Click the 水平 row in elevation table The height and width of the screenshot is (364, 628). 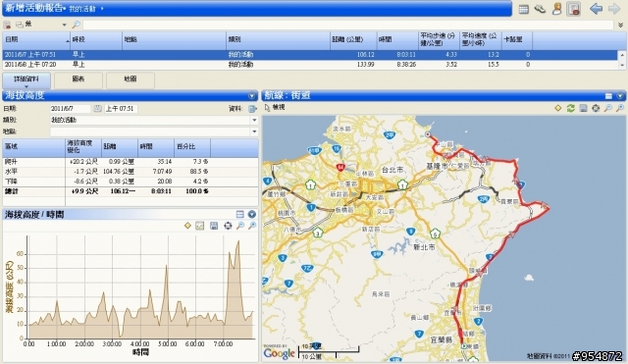pos(131,172)
